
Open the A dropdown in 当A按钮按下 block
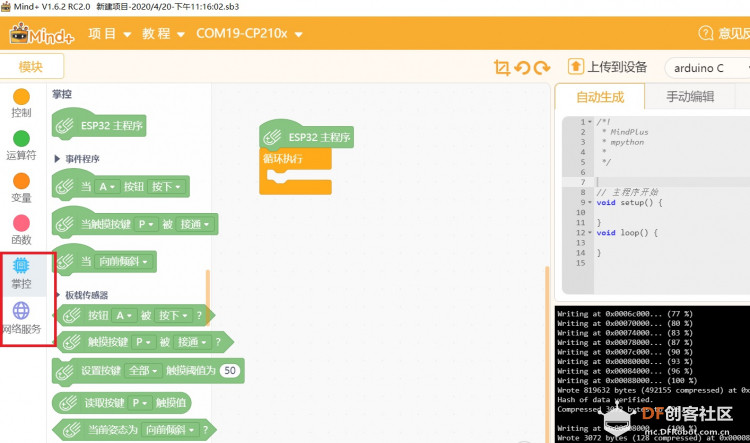coord(107,187)
